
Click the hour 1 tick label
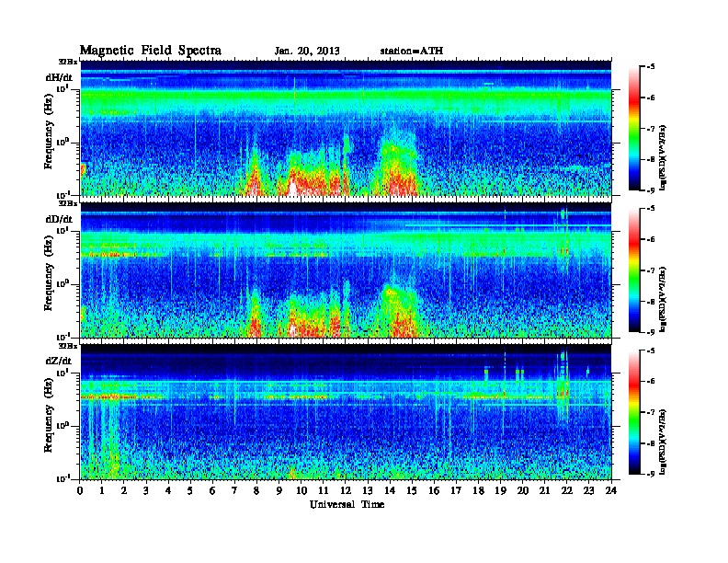102,491
